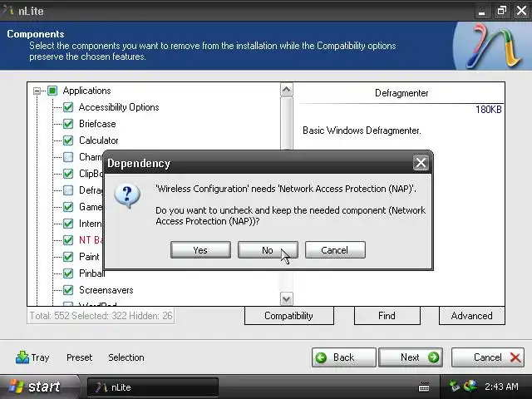Viewport: 532px width, 399px height.
Task: Click the Find button
Action: coord(387,316)
